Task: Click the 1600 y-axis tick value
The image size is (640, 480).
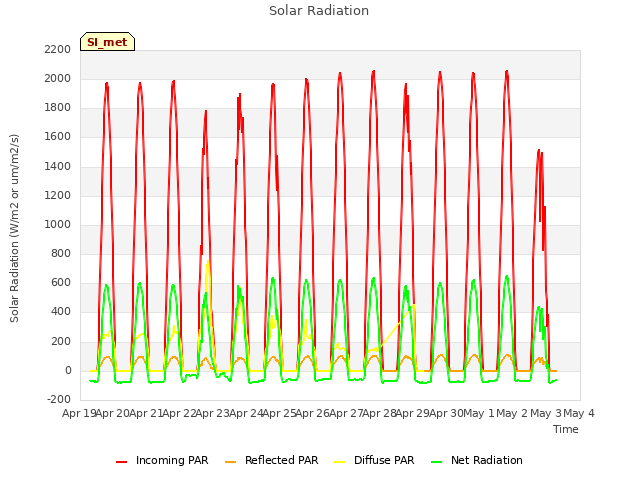Action: click(x=58, y=137)
